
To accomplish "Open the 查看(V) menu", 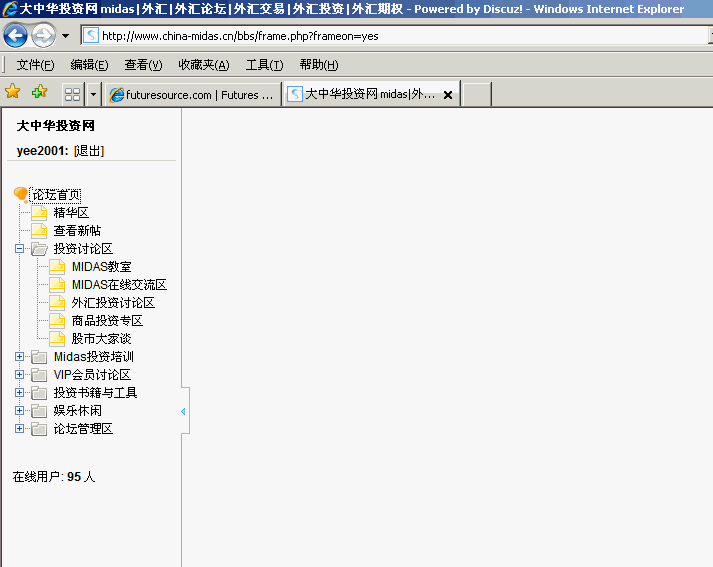I will 143,65.
